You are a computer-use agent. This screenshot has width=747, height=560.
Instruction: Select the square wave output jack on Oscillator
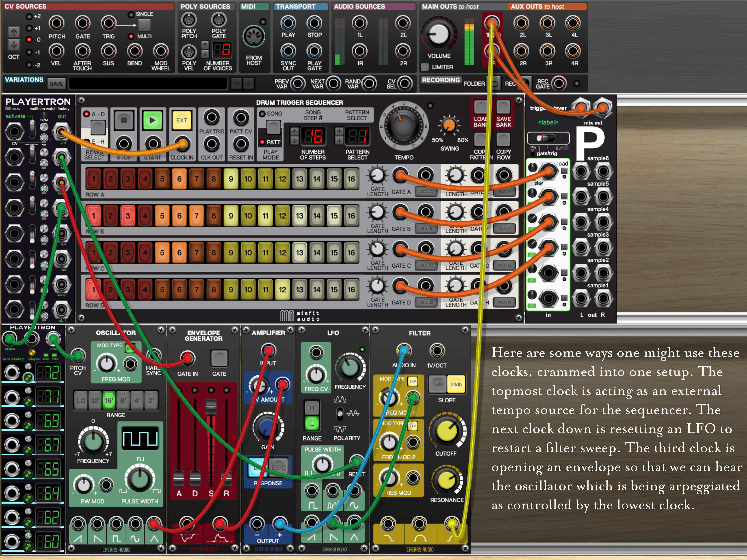click(x=116, y=524)
